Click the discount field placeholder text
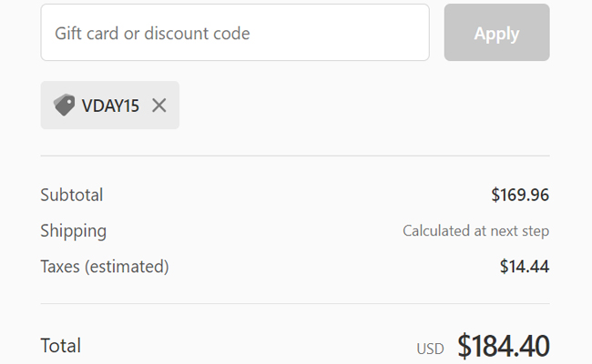The image size is (592, 364). 152,34
